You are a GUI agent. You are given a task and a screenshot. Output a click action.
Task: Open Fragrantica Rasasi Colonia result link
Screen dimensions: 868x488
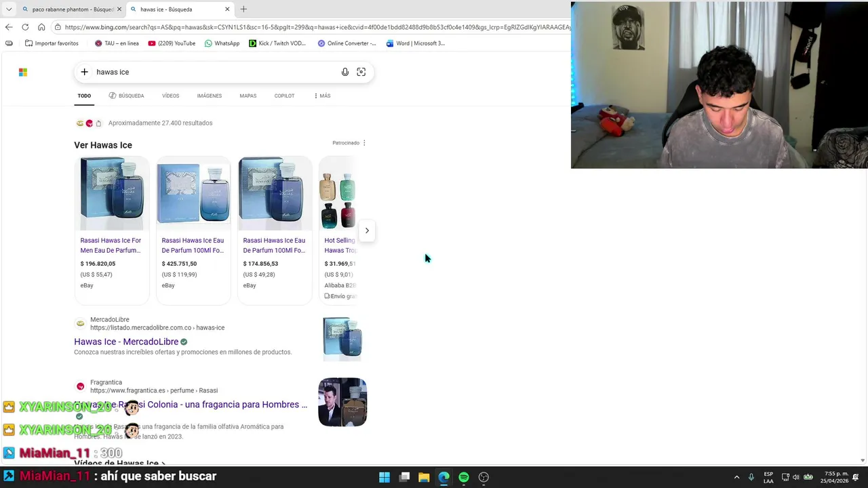pos(191,405)
